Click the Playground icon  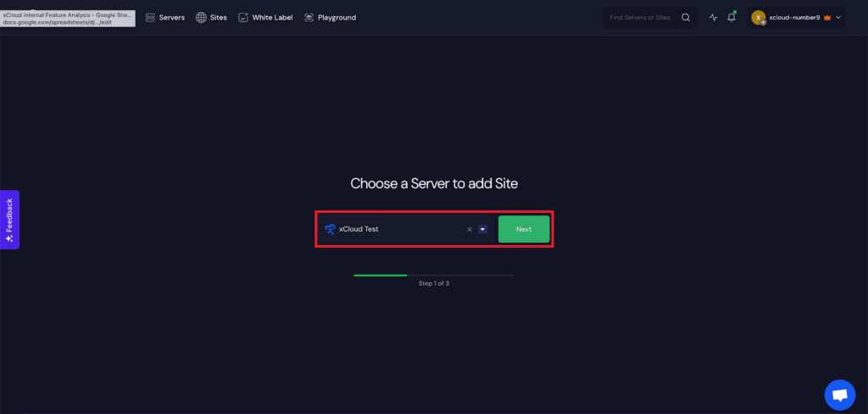coord(309,17)
